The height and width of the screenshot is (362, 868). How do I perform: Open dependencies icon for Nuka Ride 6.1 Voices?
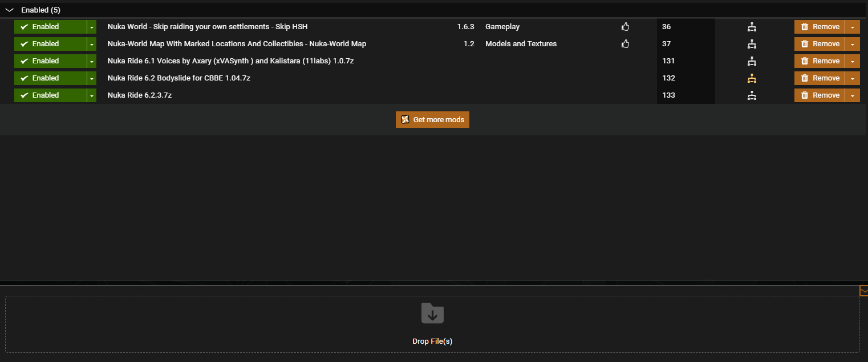(x=752, y=61)
